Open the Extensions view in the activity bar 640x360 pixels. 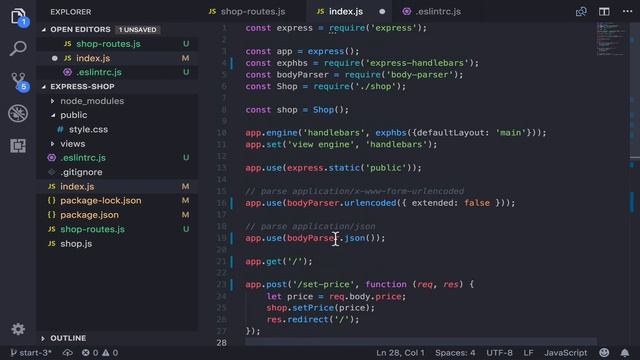coord(18,146)
